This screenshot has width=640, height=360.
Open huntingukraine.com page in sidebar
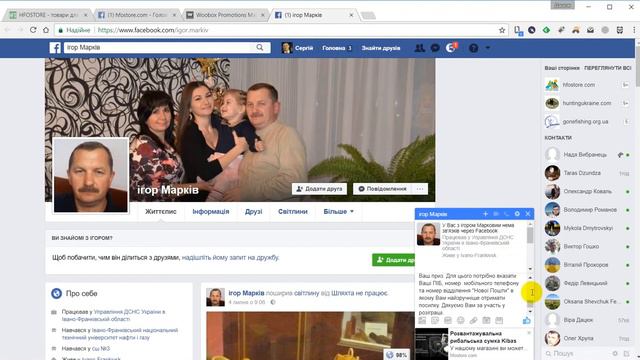[x=587, y=103]
